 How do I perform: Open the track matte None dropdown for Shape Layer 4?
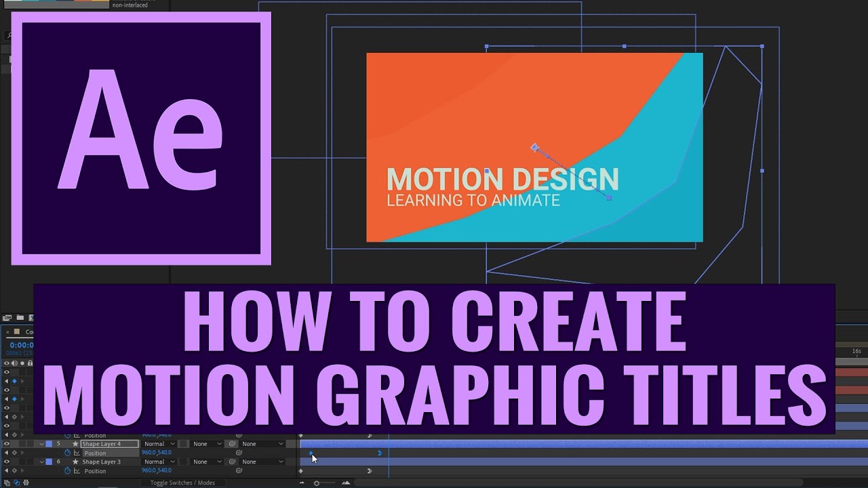coord(207,444)
